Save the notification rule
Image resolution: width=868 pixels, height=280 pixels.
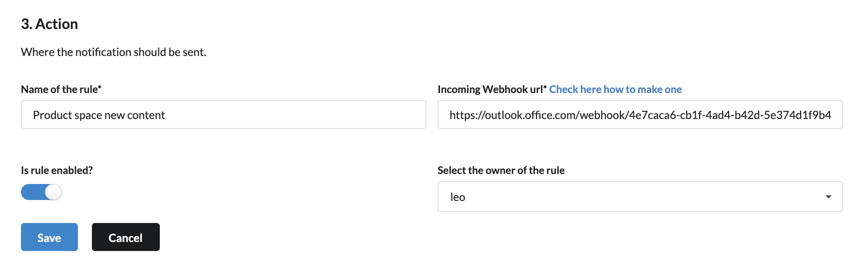pyautogui.click(x=49, y=237)
